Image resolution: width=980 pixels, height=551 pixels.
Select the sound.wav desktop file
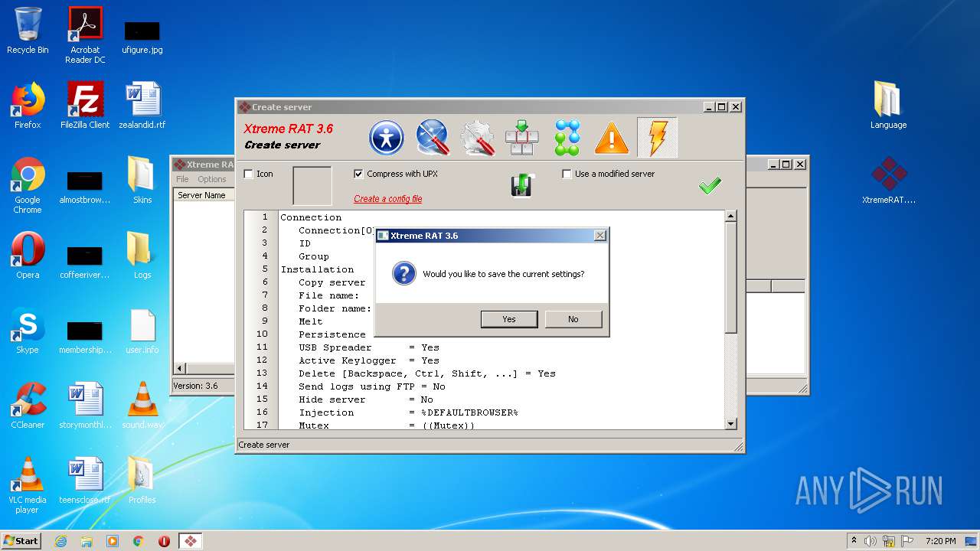(142, 406)
